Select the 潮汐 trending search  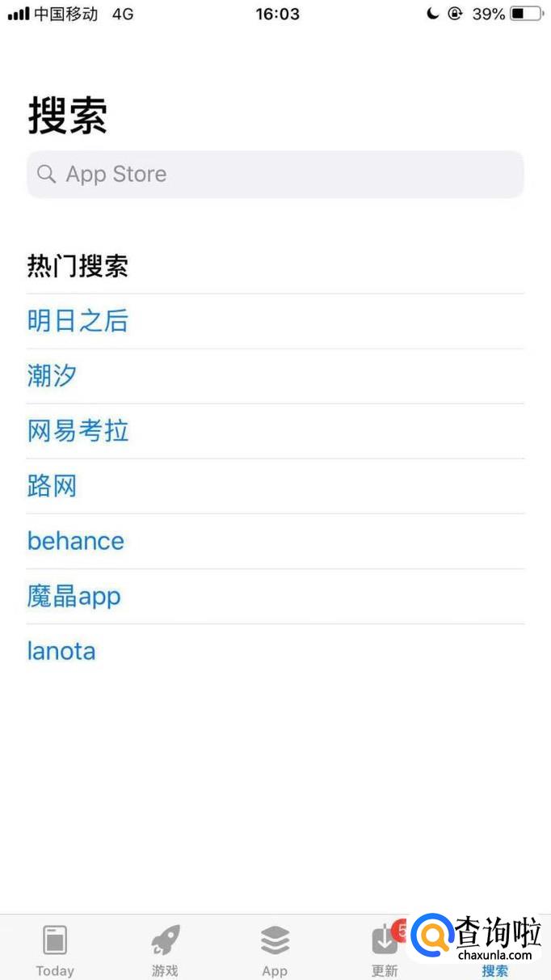coord(52,376)
